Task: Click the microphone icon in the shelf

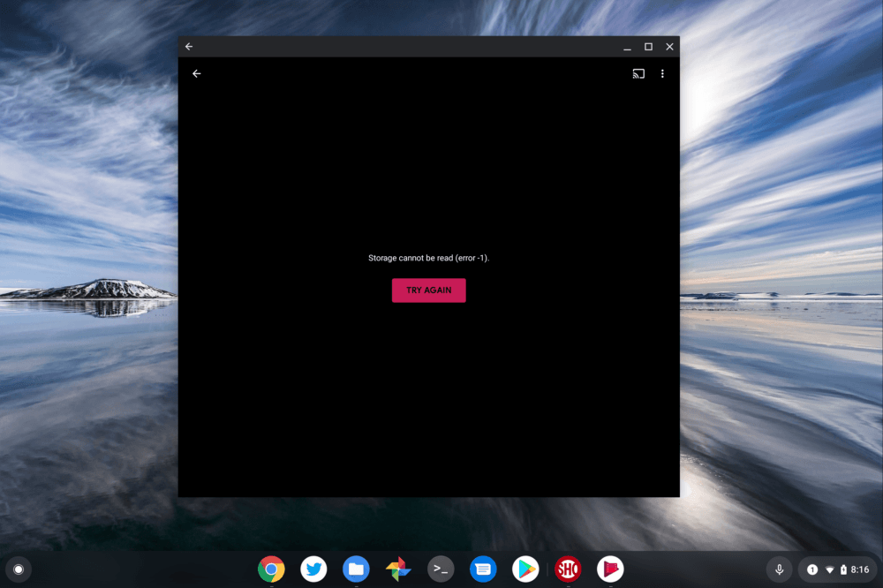Action: coord(780,569)
